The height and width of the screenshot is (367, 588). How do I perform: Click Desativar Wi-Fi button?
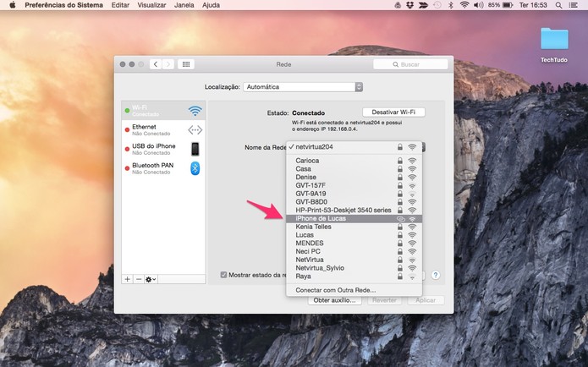pos(393,112)
